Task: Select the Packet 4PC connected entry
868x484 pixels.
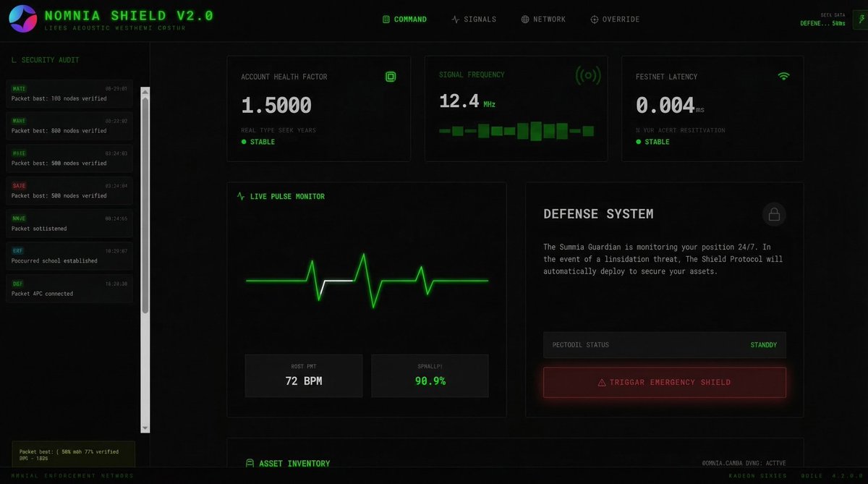Action: [x=69, y=289]
